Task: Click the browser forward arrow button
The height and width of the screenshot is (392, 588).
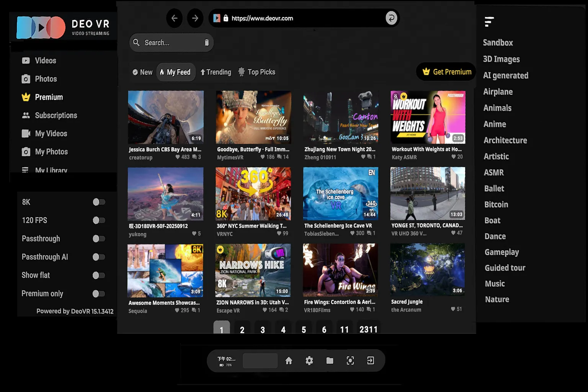Action: (x=195, y=18)
